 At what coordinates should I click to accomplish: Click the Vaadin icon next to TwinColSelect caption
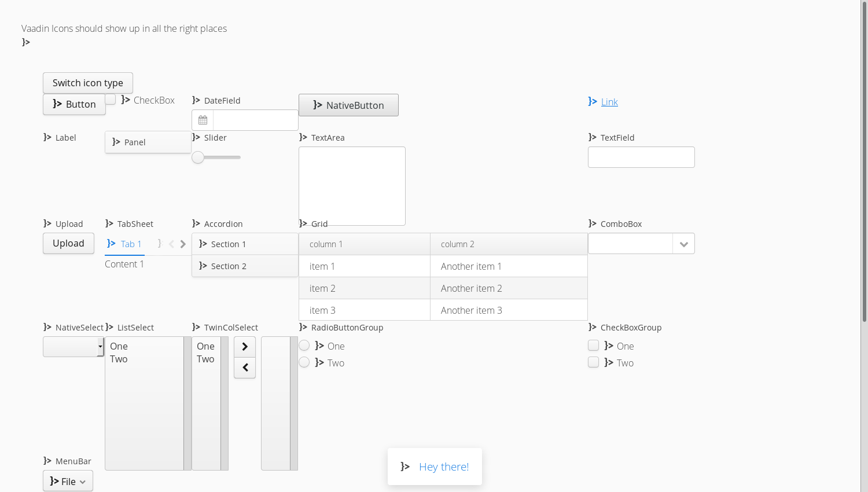click(196, 327)
